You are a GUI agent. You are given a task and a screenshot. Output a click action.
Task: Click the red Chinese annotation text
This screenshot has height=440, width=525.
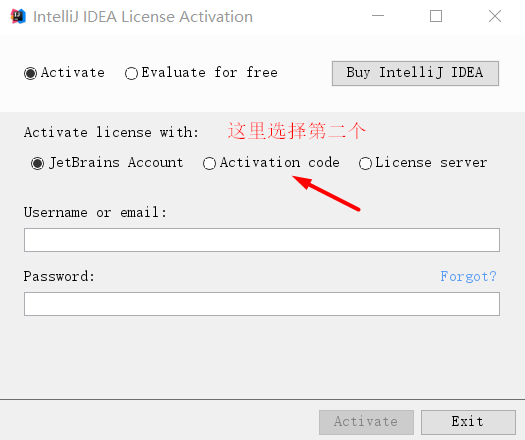[297, 131]
